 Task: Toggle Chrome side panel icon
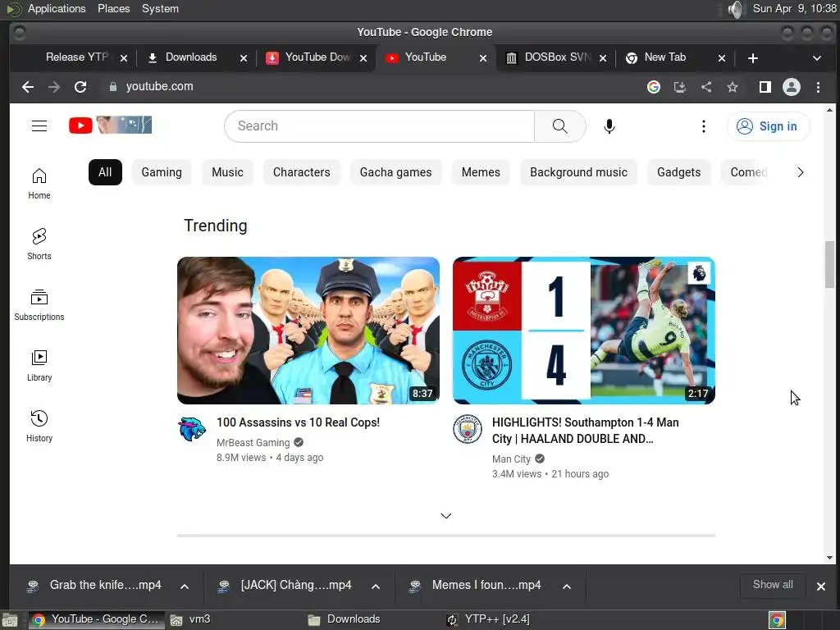765,87
